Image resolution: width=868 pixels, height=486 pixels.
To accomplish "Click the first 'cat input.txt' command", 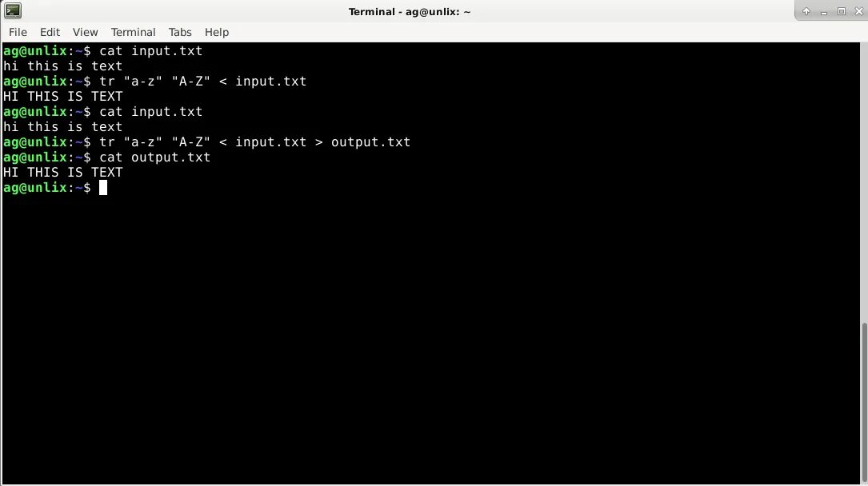I will click(151, 51).
